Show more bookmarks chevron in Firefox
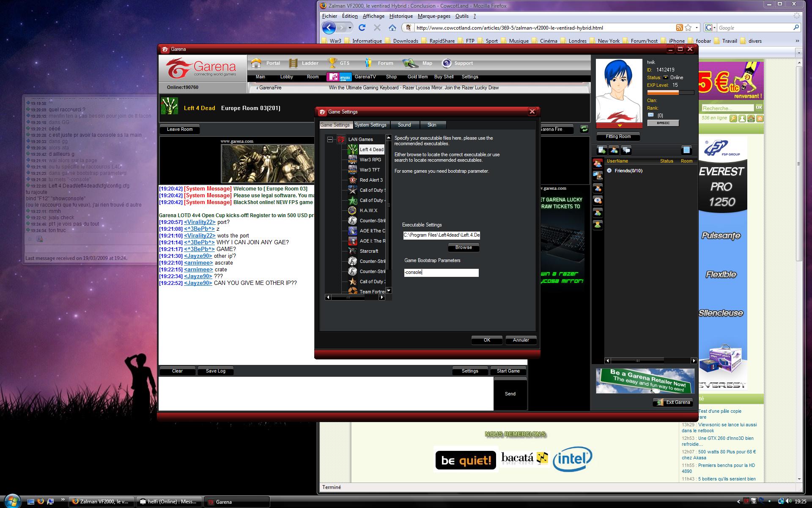The height and width of the screenshot is (508, 812). coord(797,41)
